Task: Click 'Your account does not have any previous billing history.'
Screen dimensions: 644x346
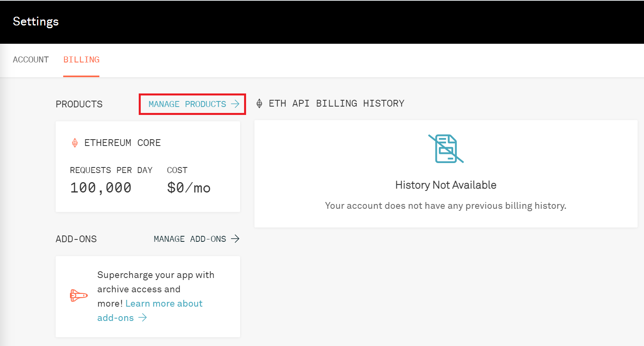Action: pos(446,206)
